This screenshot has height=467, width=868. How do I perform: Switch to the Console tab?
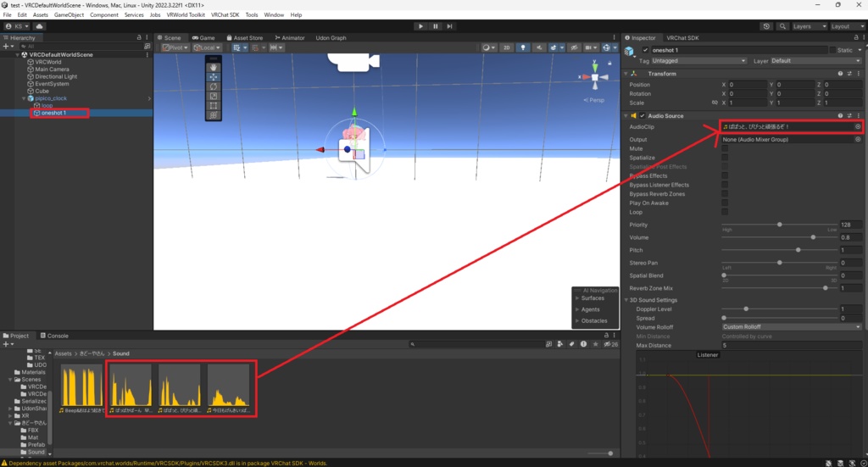tap(54, 336)
